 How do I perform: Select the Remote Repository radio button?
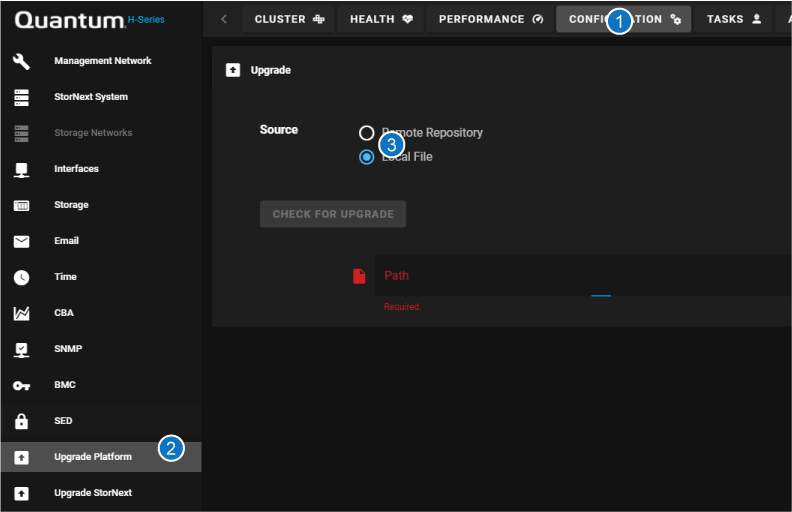[x=367, y=133]
